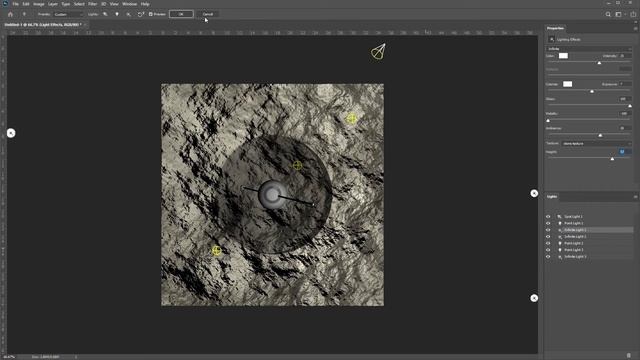Hide Spot Light 1 with its eye icon
The image size is (640, 360).
[548, 217]
